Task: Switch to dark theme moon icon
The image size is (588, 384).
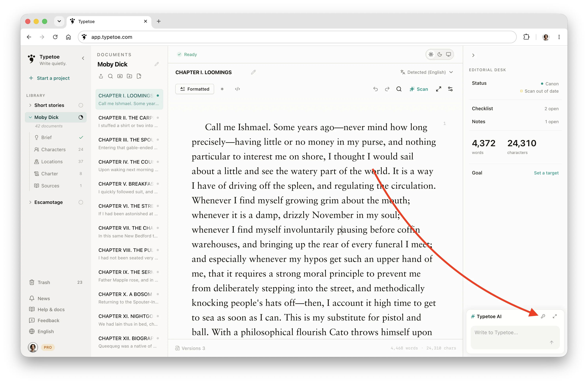Action: (x=440, y=54)
